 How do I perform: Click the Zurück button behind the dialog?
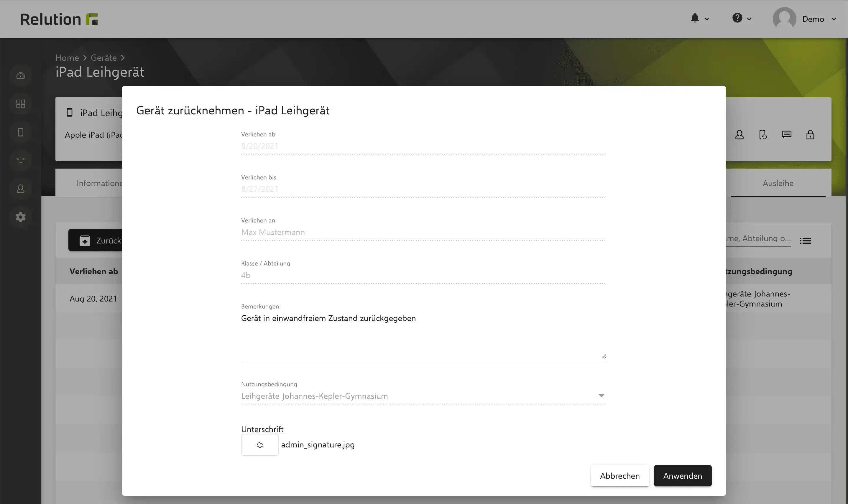point(95,240)
